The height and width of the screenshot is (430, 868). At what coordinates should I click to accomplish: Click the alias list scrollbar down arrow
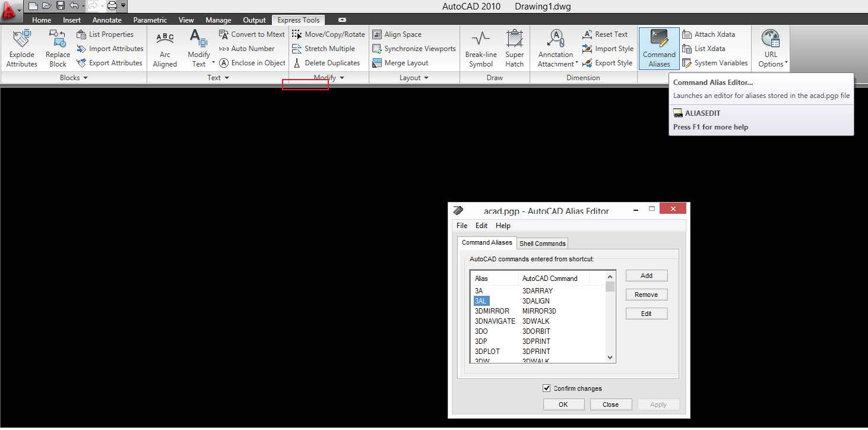(x=610, y=358)
